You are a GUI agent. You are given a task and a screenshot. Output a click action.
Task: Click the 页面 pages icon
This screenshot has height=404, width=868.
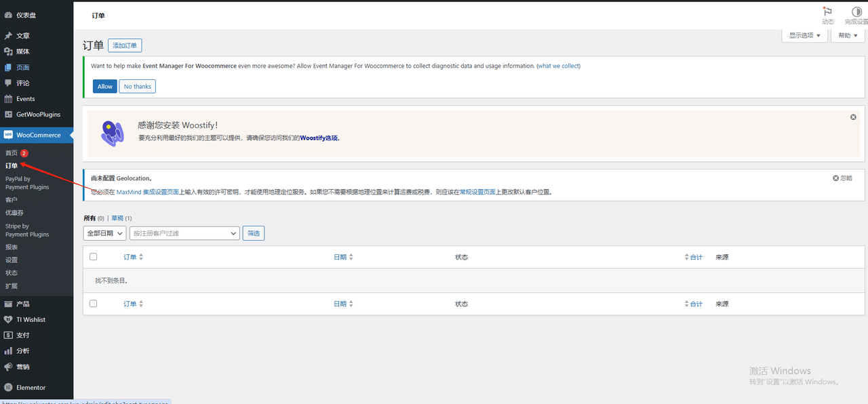[8, 68]
